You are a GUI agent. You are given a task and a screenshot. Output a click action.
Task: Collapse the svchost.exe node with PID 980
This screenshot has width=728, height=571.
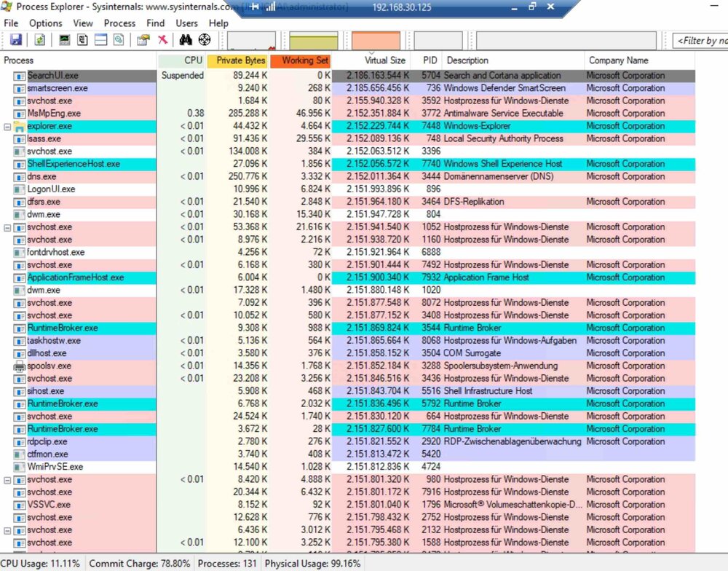7,479
